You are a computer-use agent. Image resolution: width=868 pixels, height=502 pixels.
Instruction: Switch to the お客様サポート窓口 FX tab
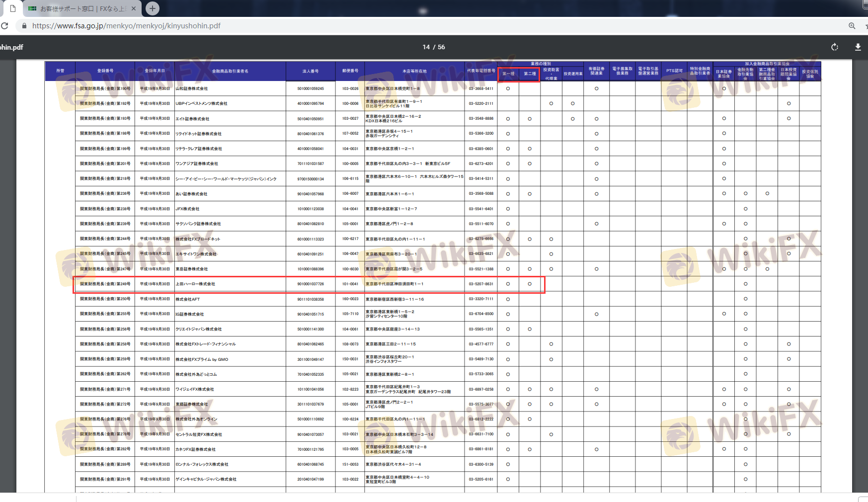(x=82, y=8)
